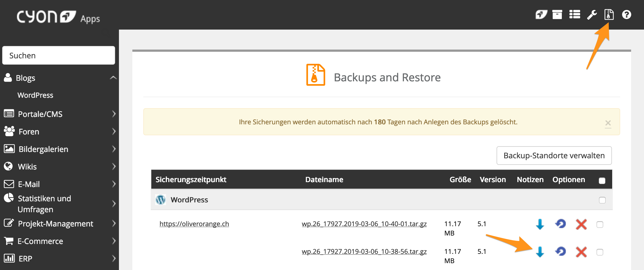This screenshot has width=644, height=270.
Task: Click the E-Commerce cart icon
Action: pyautogui.click(x=9, y=241)
